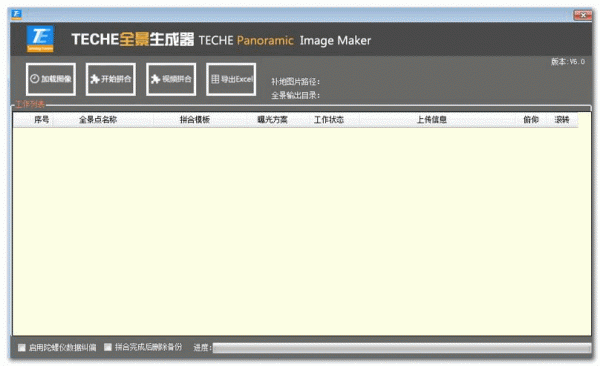Click 全景点名称 column header
The width and height of the screenshot is (600, 366).
(98, 120)
